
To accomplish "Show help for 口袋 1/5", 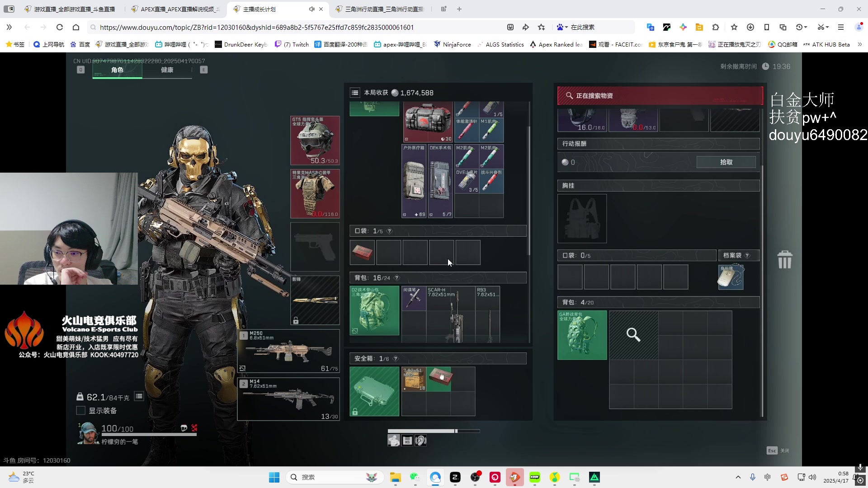I will [389, 231].
